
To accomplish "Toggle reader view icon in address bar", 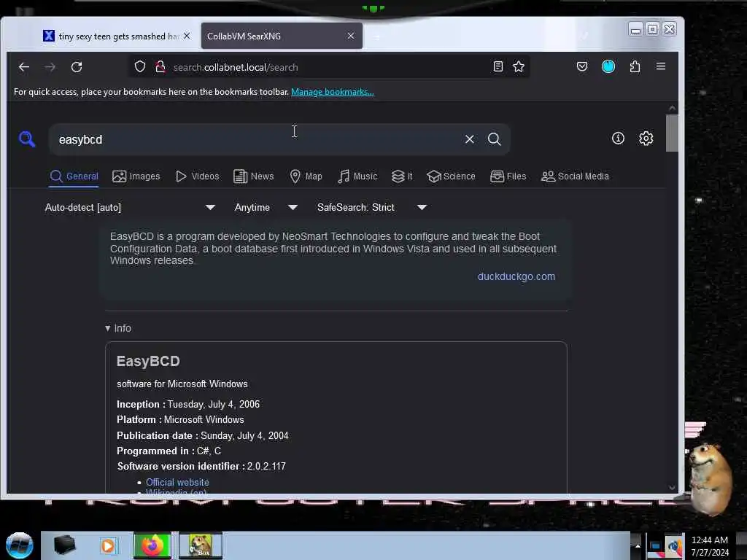I will (498, 66).
